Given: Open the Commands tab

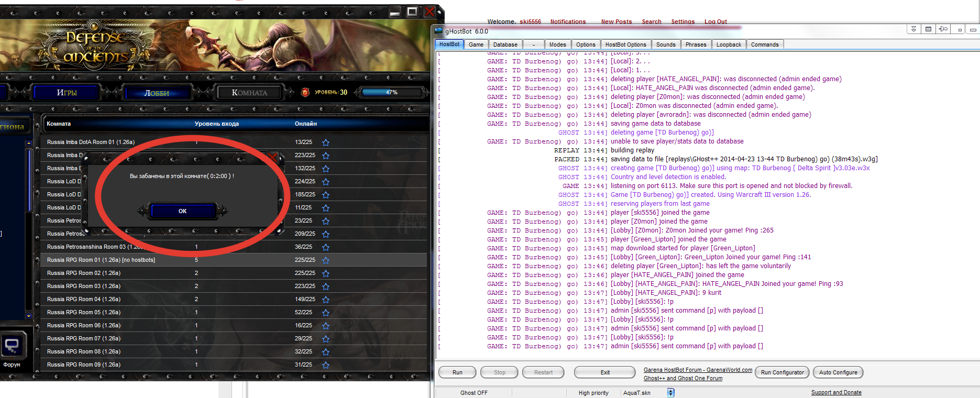Looking at the screenshot, I should 765,45.
